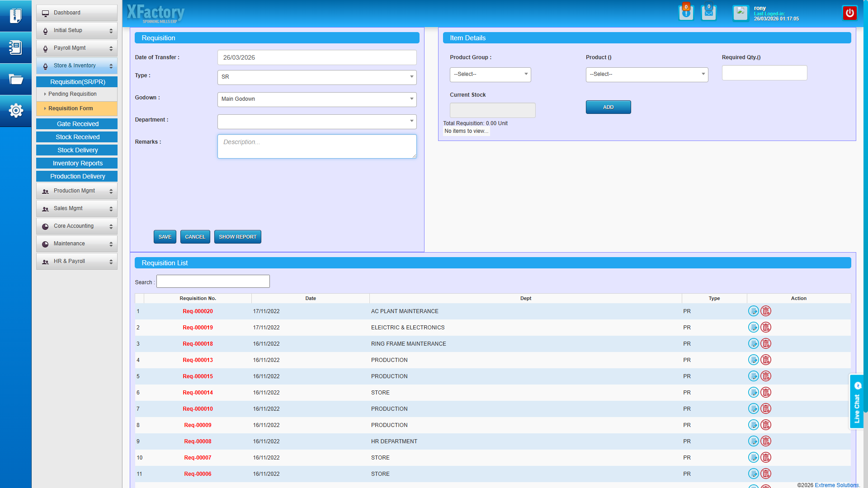Delete requisition Req-000013 via trash icon
Viewport: 868px width, 488px height.
pyautogui.click(x=766, y=360)
